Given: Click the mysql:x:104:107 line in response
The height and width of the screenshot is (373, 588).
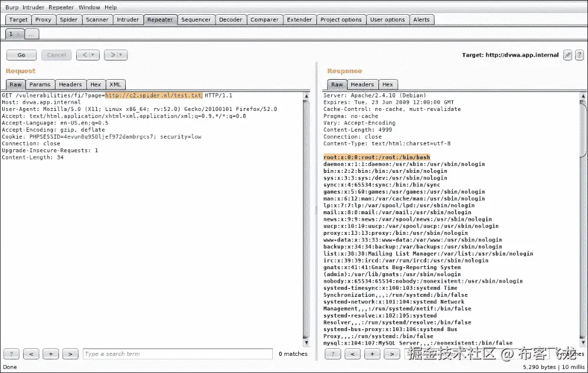Looking at the screenshot, I should [418, 343].
